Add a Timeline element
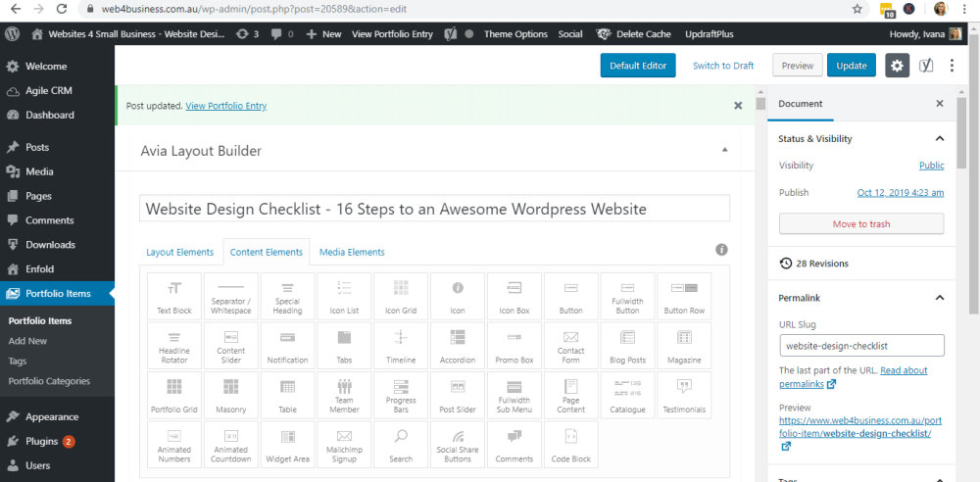The width and height of the screenshot is (980, 482). (401, 346)
